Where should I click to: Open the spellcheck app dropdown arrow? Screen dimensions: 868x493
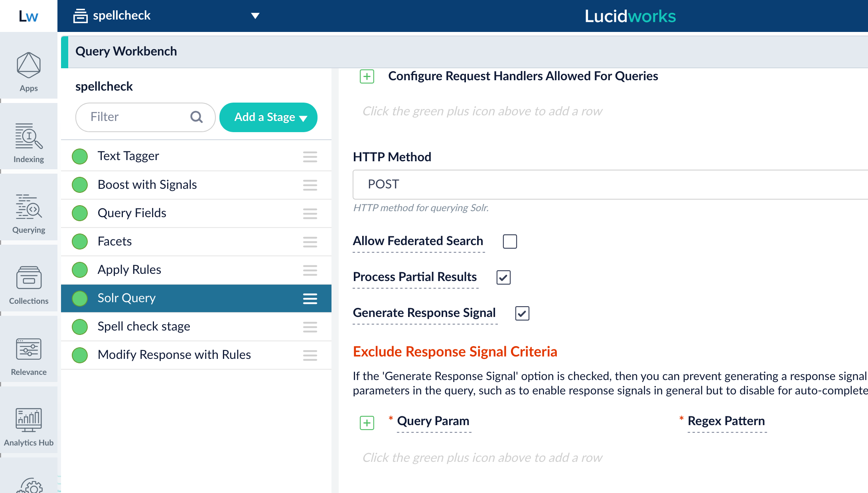point(255,16)
